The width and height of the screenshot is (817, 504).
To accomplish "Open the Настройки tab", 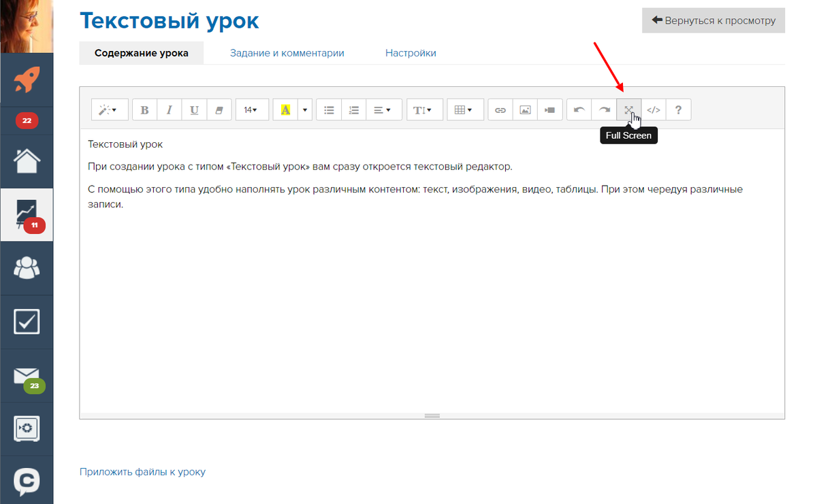I will point(411,53).
